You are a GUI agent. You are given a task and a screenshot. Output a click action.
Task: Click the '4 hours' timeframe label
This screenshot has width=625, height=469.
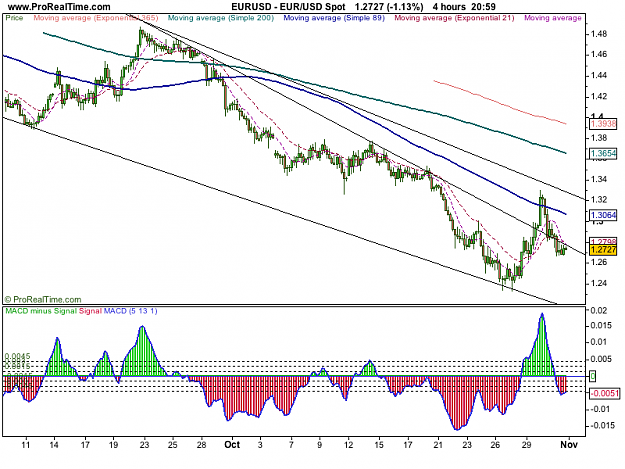(449, 7)
